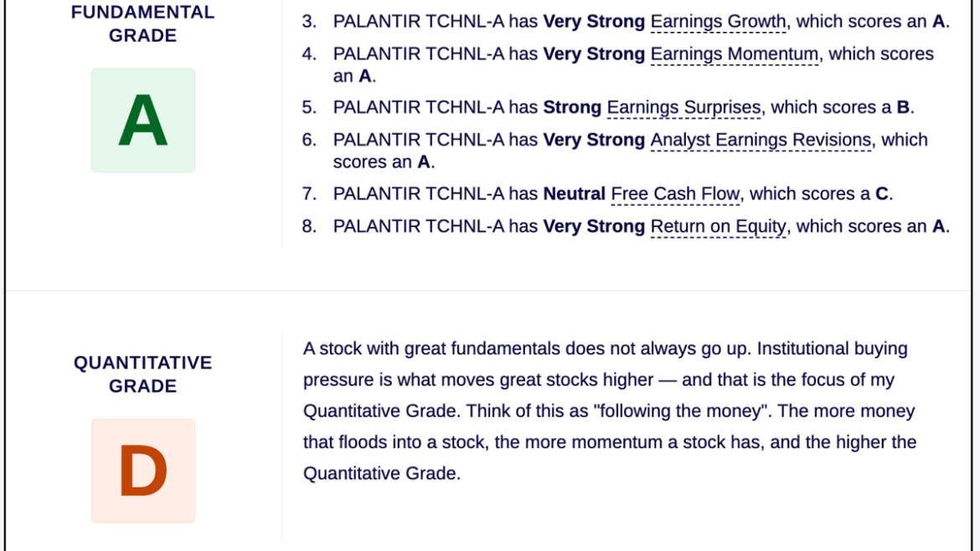980x551 pixels.
Task: Click the green Fundamental Grade A badge
Action: 143,121
